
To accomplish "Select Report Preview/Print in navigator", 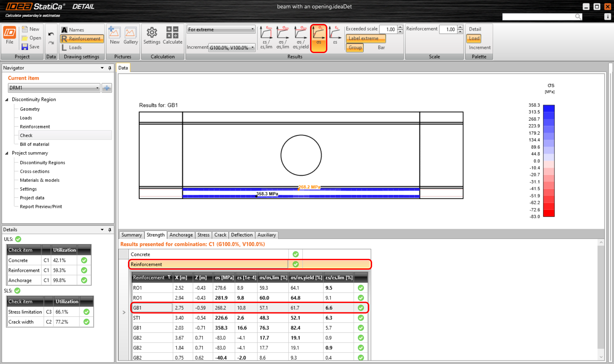I will [x=41, y=207].
